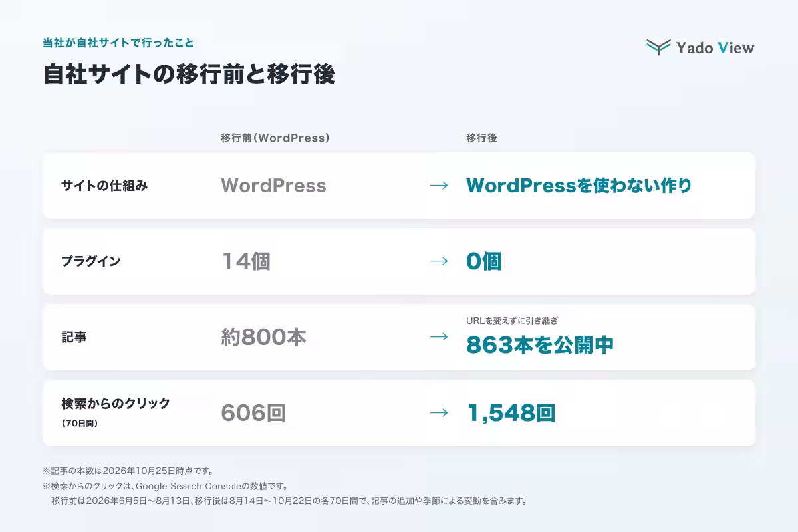Click the value "14個"
The height and width of the screenshot is (532, 798).
(x=245, y=261)
